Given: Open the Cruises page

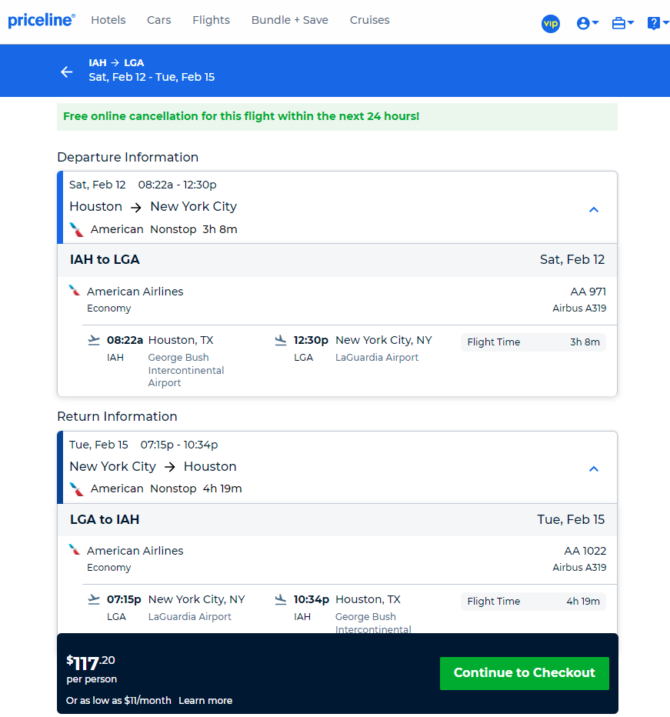Looking at the screenshot, I should (370, 20).
